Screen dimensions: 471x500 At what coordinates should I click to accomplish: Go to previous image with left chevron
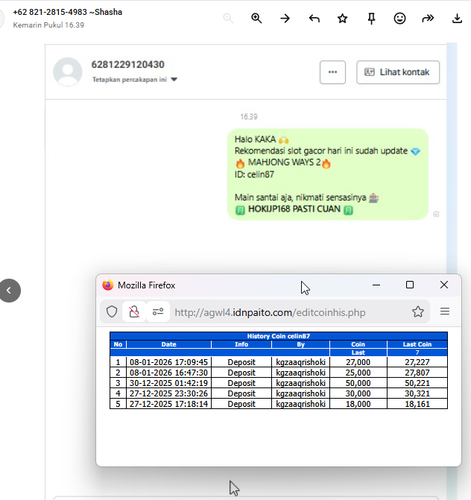[10, 291]
